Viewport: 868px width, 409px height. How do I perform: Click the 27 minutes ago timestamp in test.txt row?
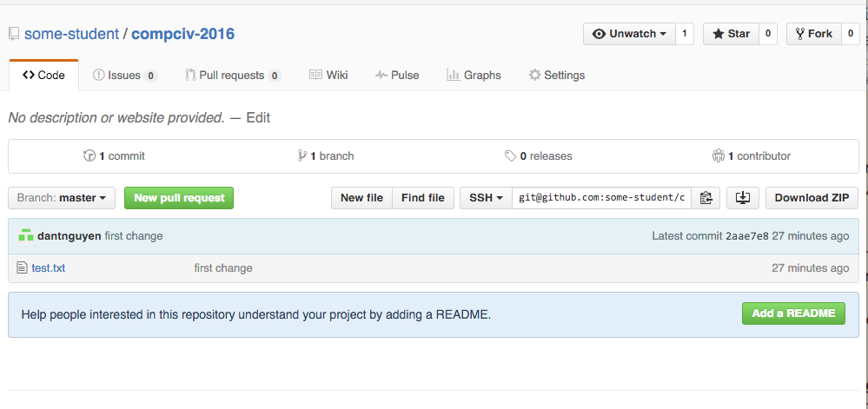point(810,268)
